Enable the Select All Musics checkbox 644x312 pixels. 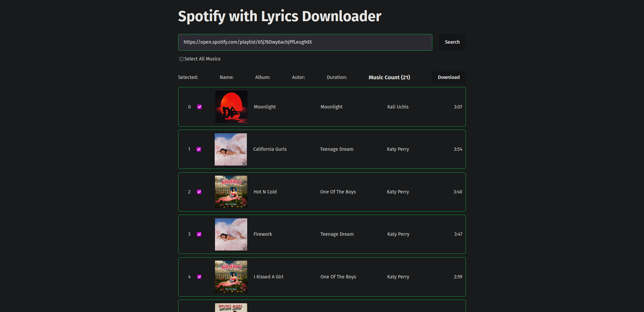pyautogui.click(x=181, y=59)
